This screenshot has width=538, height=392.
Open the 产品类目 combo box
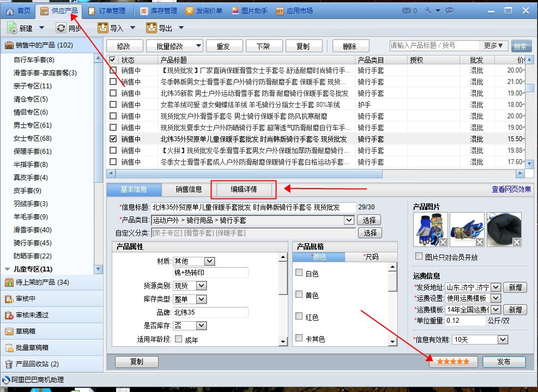point(252,220)
